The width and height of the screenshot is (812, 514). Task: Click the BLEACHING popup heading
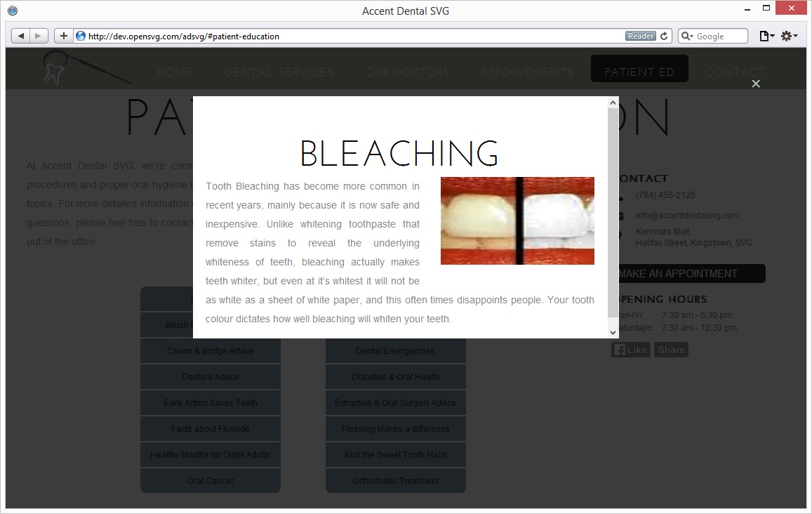point(399,153)
